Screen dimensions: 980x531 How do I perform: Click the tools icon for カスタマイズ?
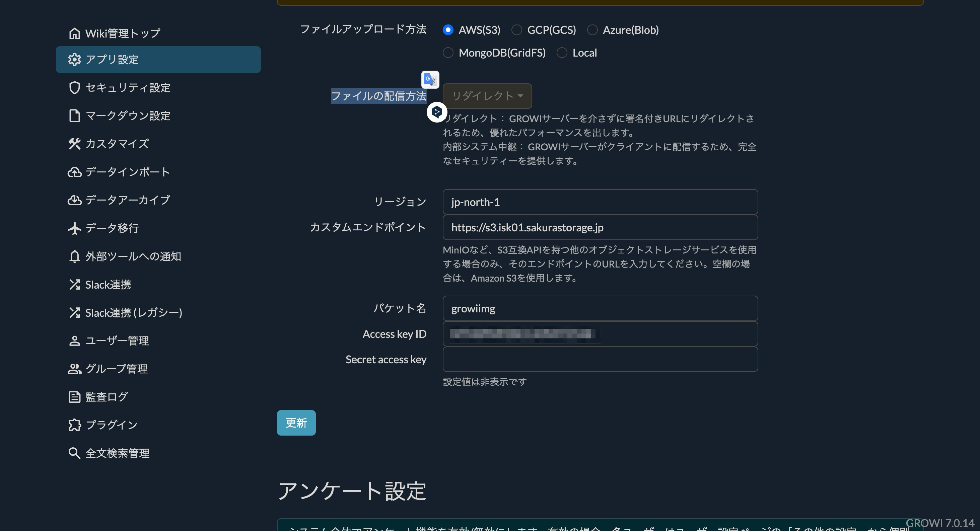[x=75, y=144]
